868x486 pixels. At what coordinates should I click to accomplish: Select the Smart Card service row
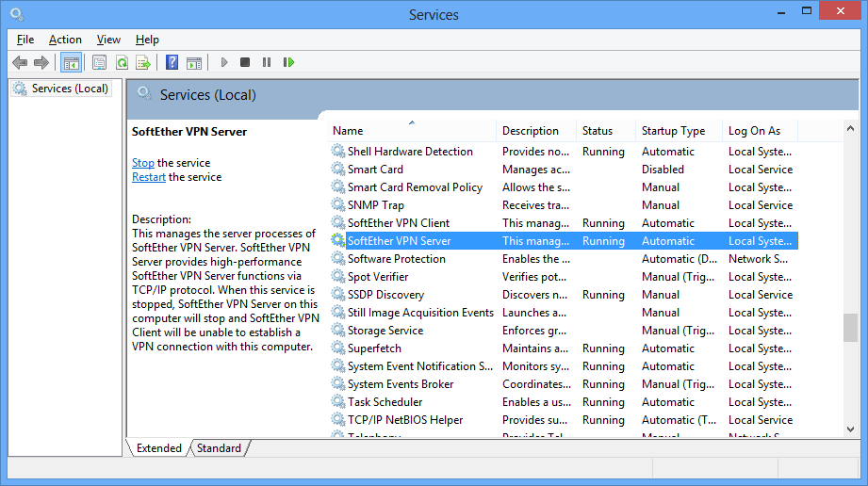coord(564,170)
